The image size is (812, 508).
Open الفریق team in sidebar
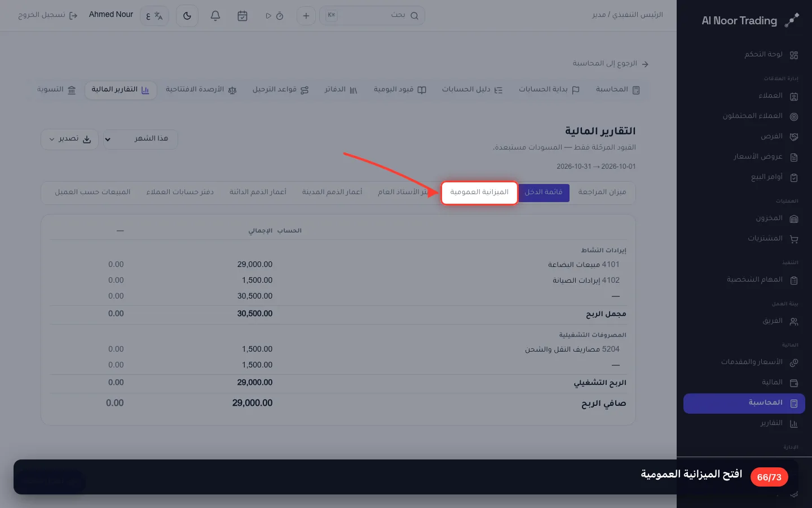744,321
